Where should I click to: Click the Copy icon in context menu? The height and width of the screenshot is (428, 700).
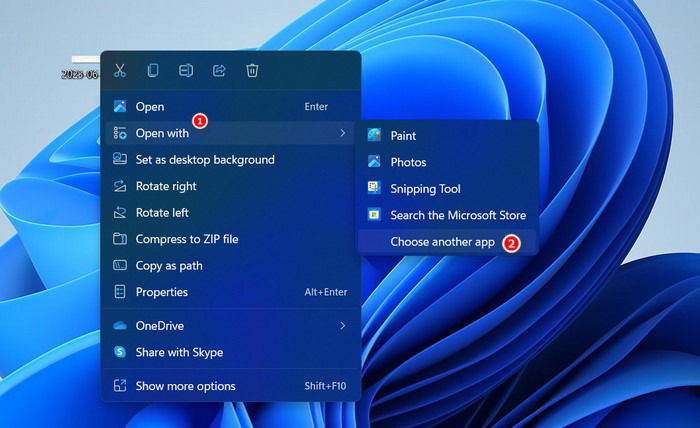153,71
